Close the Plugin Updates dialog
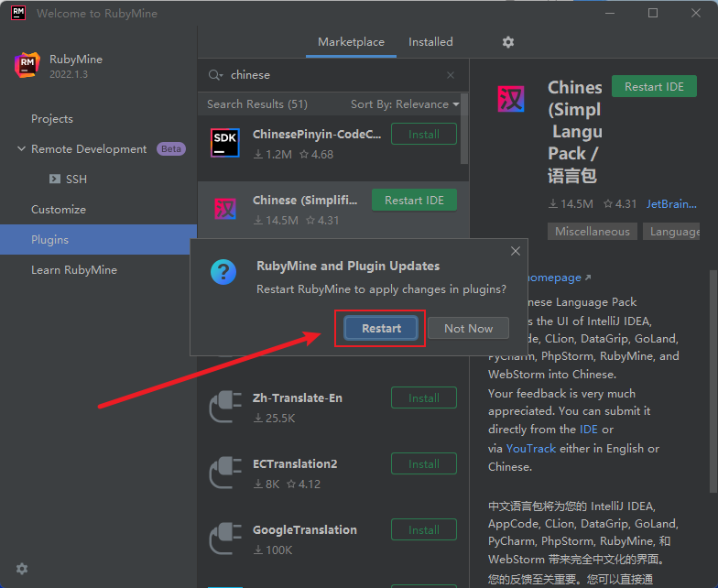 click(x=515, y=251)
